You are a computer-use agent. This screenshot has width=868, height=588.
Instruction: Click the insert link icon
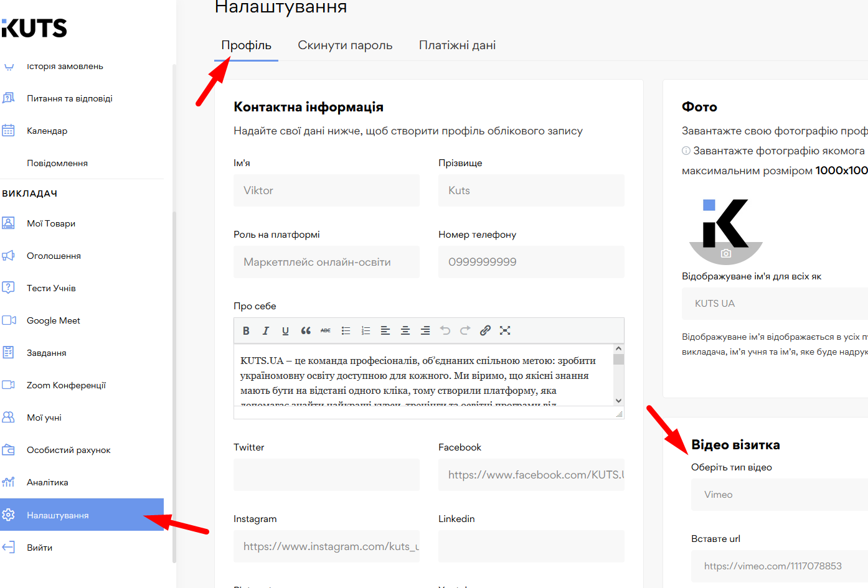(485, 330)
